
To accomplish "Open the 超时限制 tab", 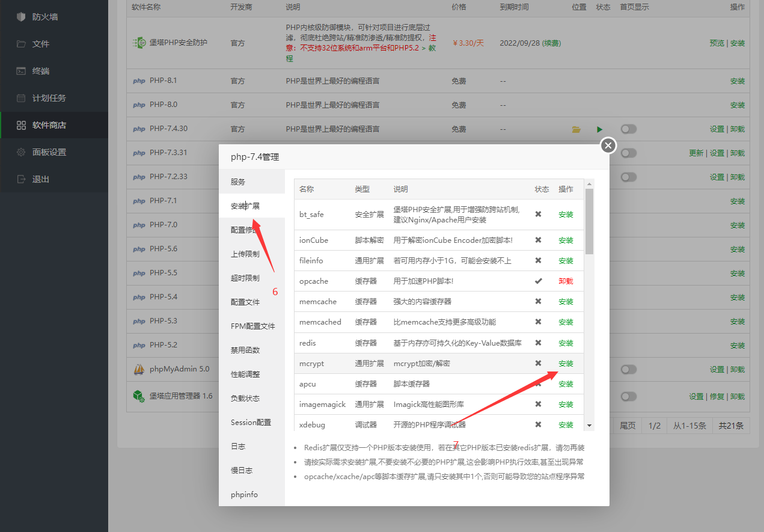I will pos(252,278).
